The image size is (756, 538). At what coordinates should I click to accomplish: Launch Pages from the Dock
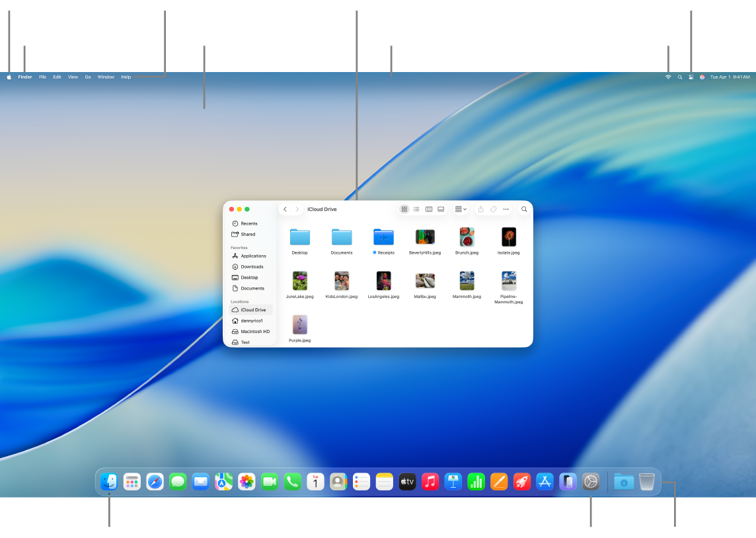click(x=499, y=482)
